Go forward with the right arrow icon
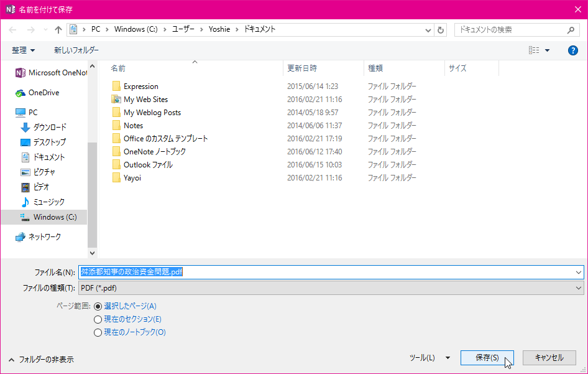588x374 pixels. pyautogui.click(x=30, y=30)
